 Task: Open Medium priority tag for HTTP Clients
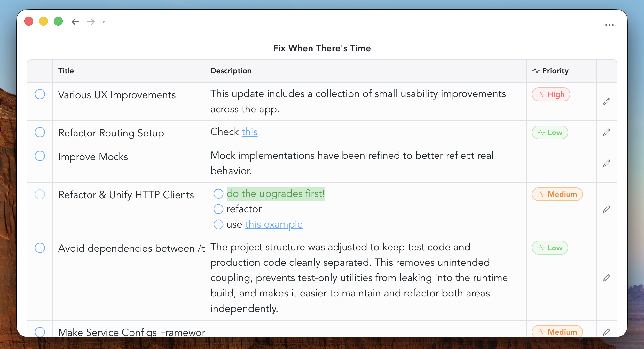point(557,194)
